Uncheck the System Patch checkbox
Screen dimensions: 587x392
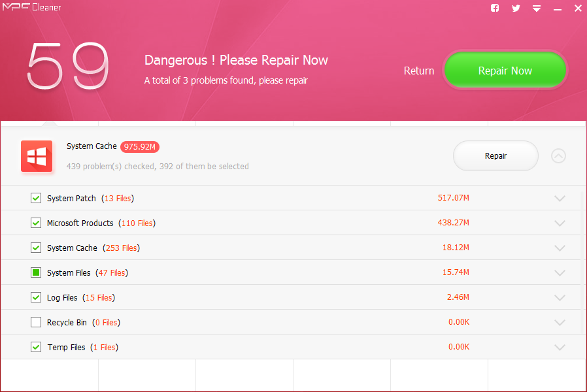click(x=36, y=198)
